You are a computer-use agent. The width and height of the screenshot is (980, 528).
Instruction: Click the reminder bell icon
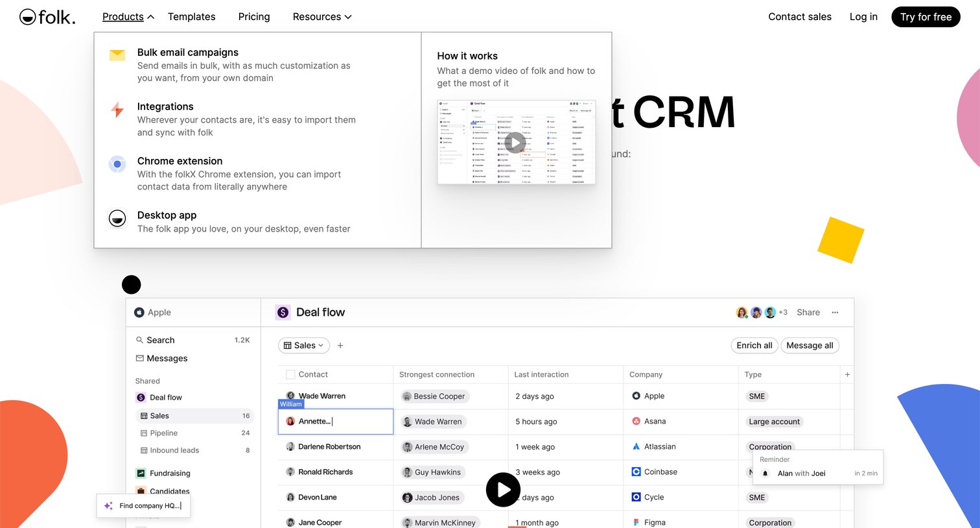(x=765, y=474)
